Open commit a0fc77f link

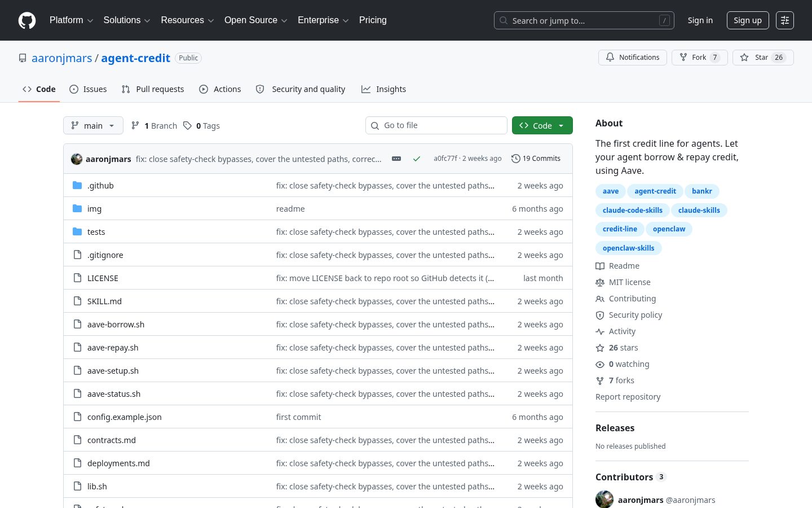(x=445, y=159)
